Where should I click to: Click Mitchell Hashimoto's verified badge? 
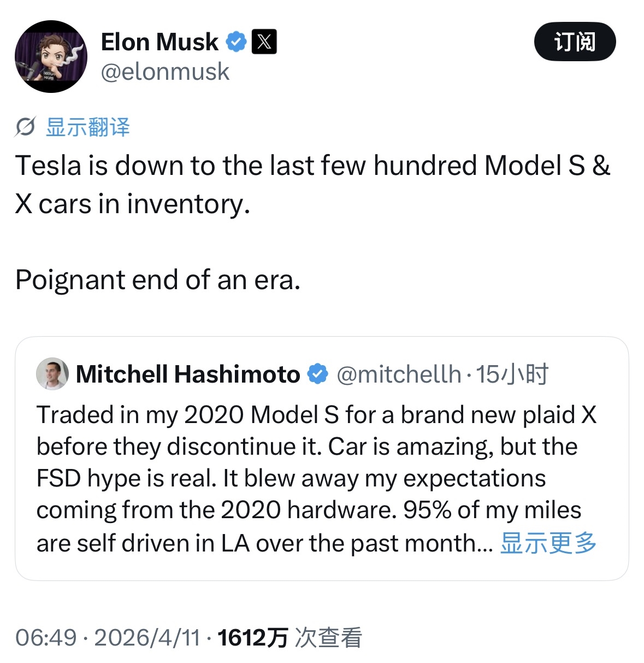tap(317, 374)
